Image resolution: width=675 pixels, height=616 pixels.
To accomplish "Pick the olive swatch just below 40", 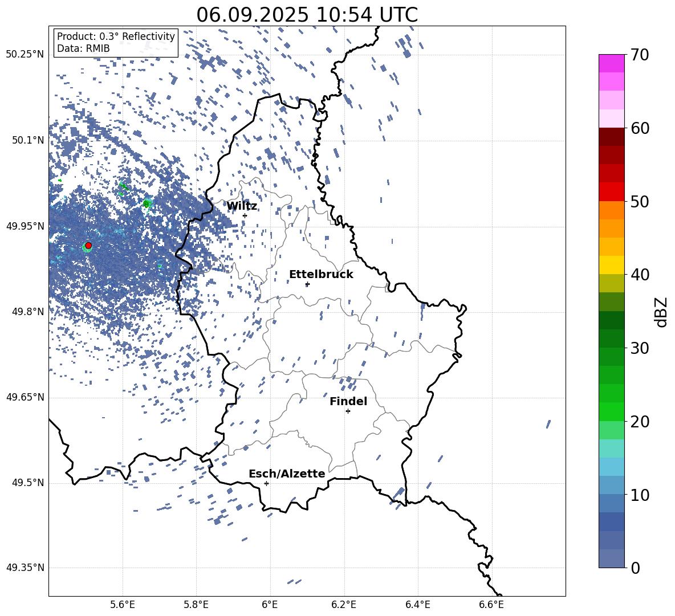I will [x=611, y=283].
